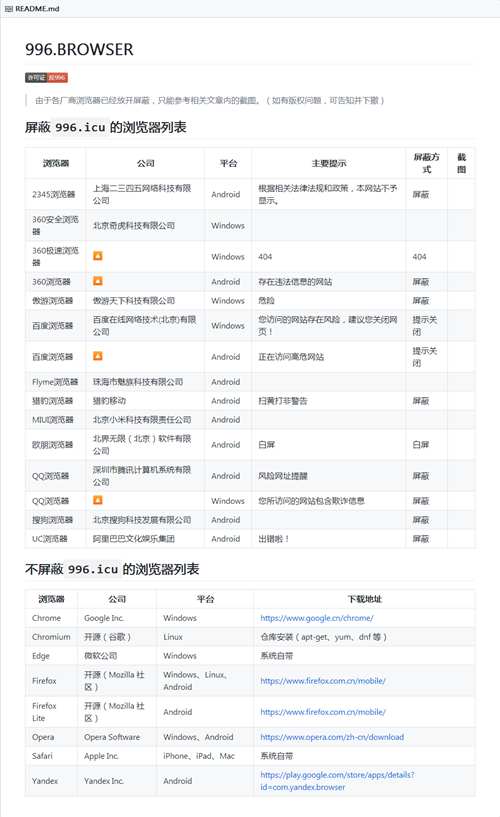The image size is (500, 817).
Task: Click the up-arrow icon in QQ浏览器 Windows row
Action: (97, 500)
